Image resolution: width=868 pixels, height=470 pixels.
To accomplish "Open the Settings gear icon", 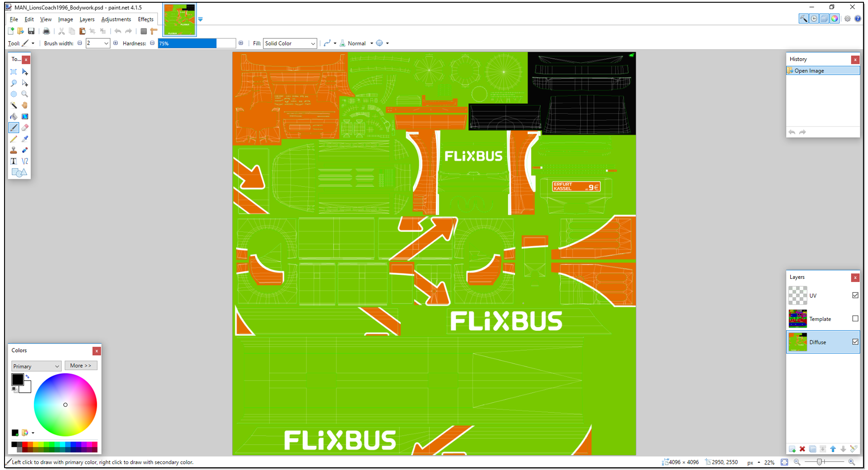I will pos(847,19).
